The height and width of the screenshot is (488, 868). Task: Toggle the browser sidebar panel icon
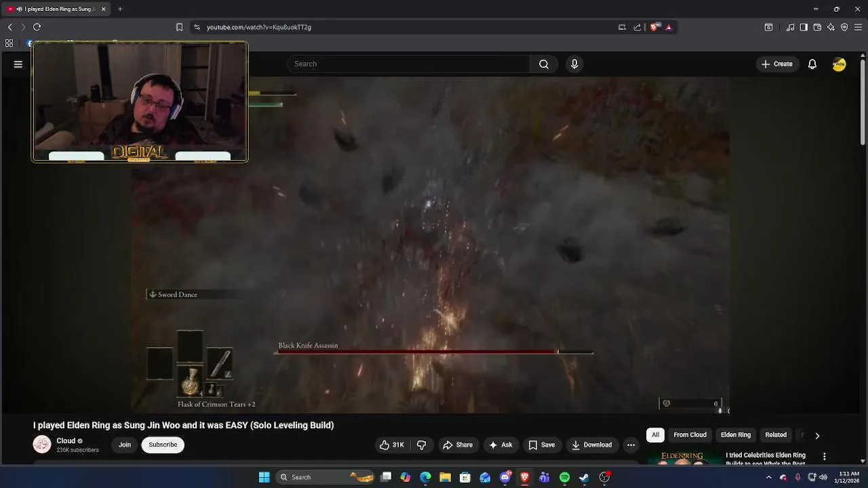pyautogui.click(x=804, y=27)
